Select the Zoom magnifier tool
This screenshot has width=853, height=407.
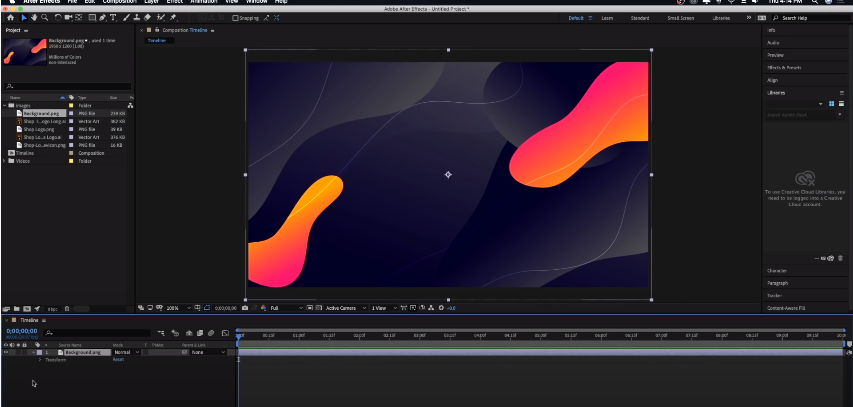[x=45, y=18]
